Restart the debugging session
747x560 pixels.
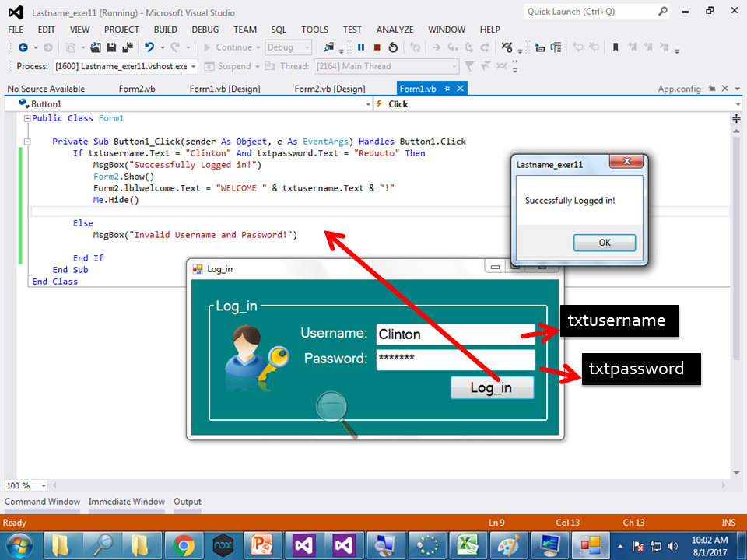pos(393,47)
